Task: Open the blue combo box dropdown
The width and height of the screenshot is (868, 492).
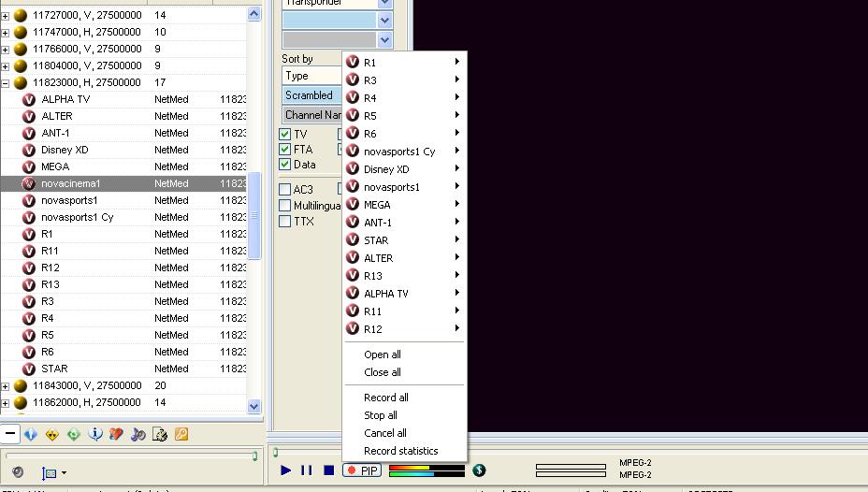Action: pyautogui.click(x=384, y=21)
